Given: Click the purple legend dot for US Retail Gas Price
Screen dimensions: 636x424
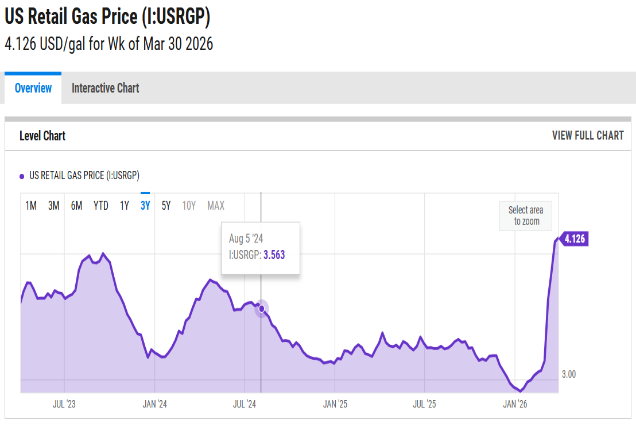Looking at the screenshot, I should 22,175.
